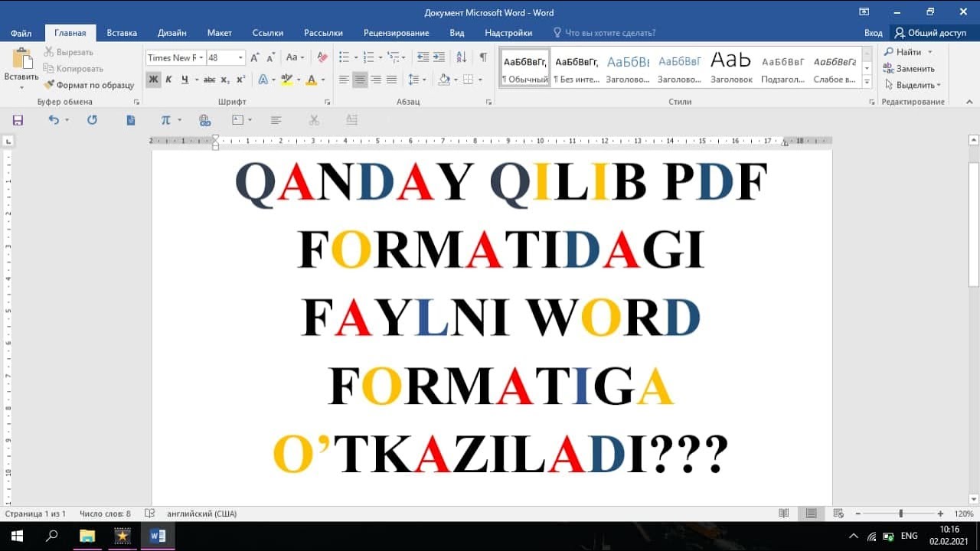Viewport: 980px width, 551px height.
Task: Clear all formatting with eraser icon
Action: point(322,57)
